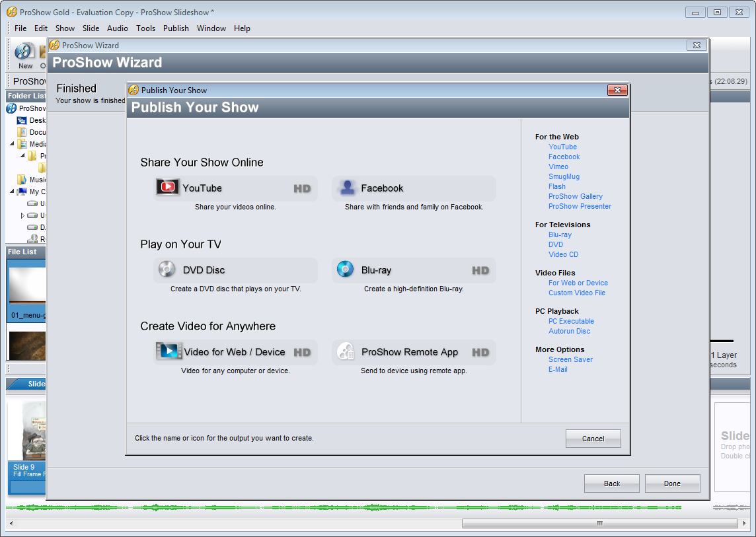Open the Show menu
This screenshot has width=756, height=537.
coord(65,28)
